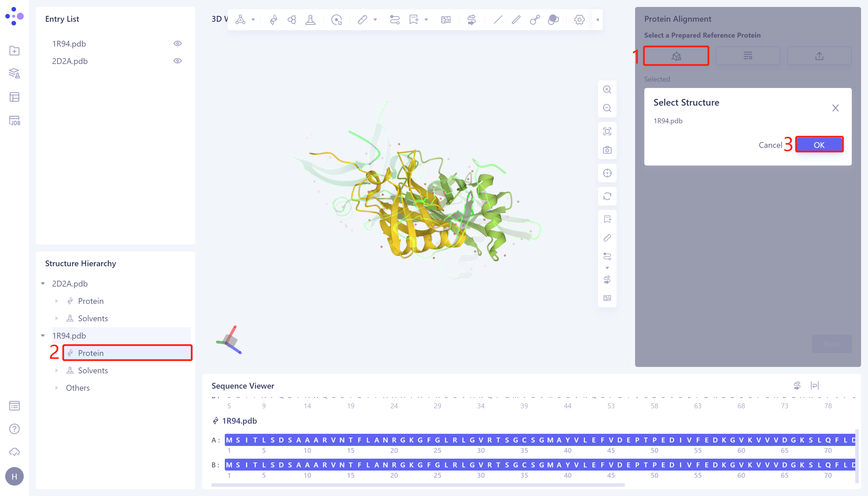The width and height of the screenshot is (868, 496).
Task: Select the helix representation tool in the 3D toolbar
Action: click(274, 20)
